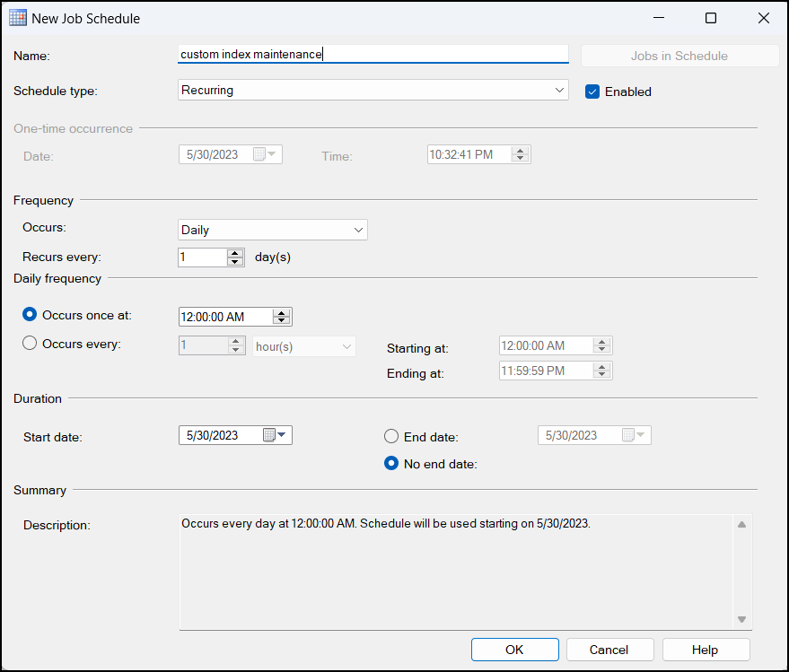Image resolution: width=789 pixels, height=672 pixels.
Task: Select the Occurs every radio button
Action: click(x=31, y=343)
